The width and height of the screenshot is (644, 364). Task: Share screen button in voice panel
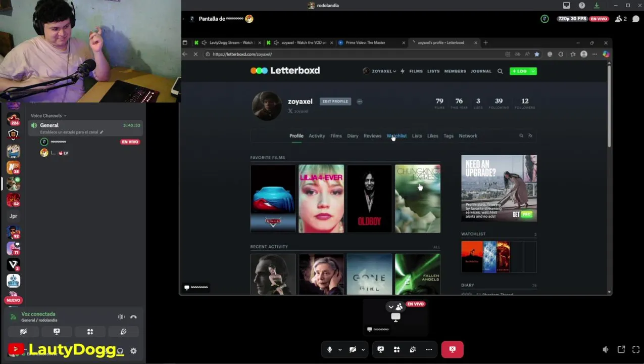pos(57,332)
